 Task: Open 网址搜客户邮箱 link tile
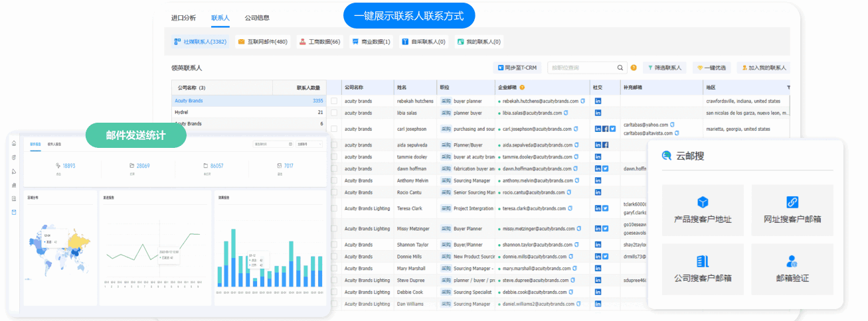tap(792, 210)
